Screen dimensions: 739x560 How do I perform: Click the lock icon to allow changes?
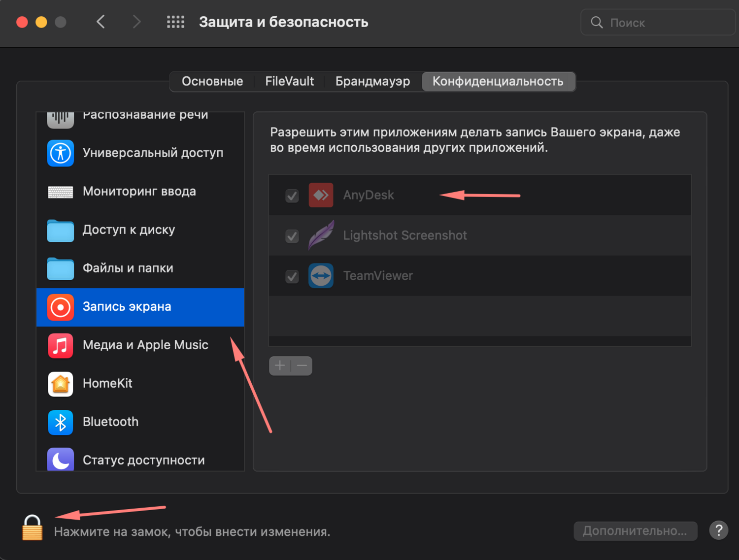[x=33, y=528]
